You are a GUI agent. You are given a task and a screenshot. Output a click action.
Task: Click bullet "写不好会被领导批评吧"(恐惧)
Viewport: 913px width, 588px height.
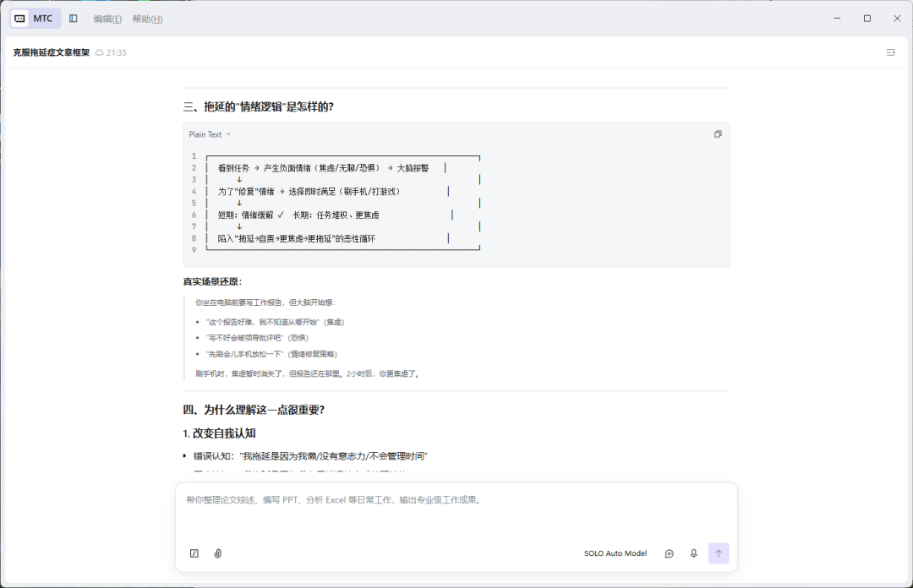click(x=257, y=338)
